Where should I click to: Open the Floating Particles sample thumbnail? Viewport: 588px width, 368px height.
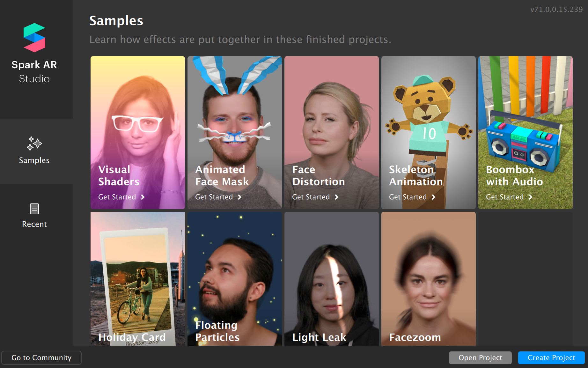coord(235,279)
